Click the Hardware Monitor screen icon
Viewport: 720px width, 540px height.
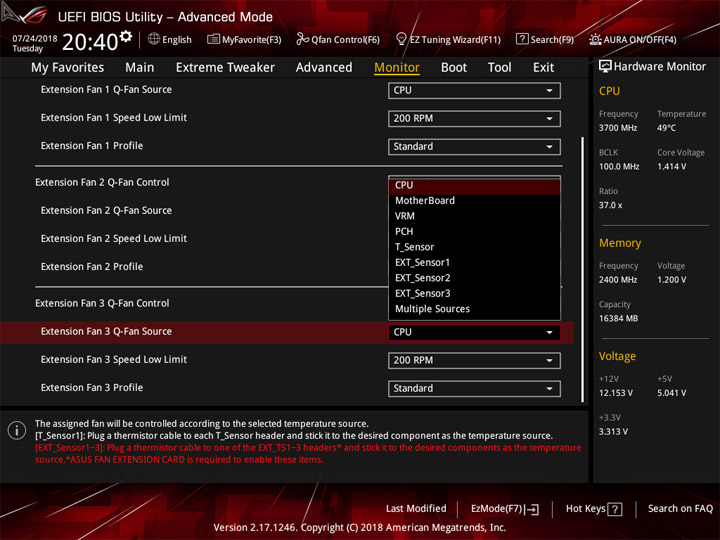[605, 66]
